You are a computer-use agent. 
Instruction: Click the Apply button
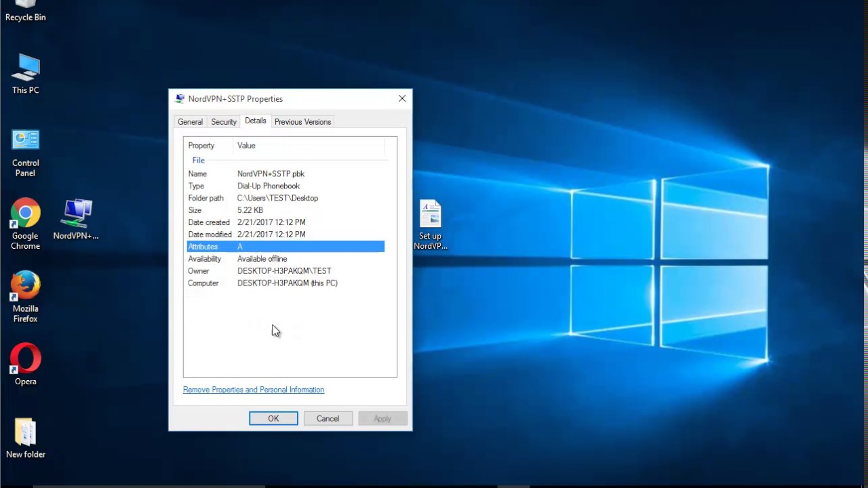point(382,418)
